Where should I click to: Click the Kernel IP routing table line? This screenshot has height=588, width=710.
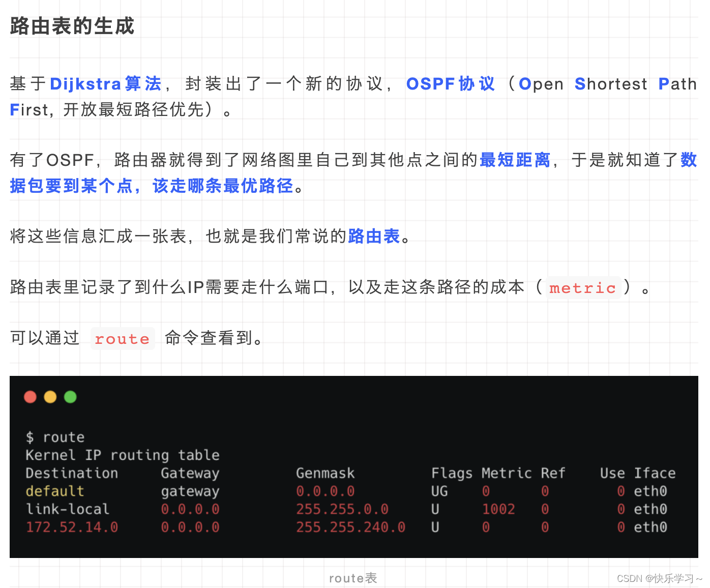[122, 455]
